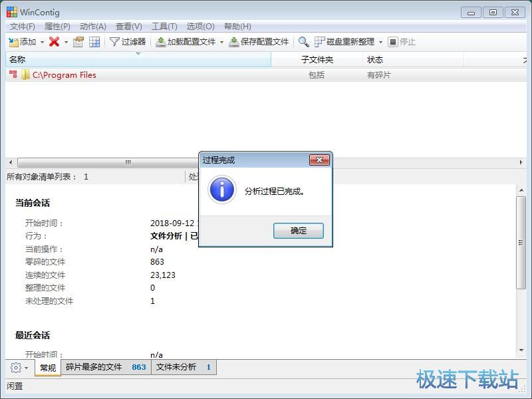Viewport: 532px width, 399px height.
Task: Click the gear settings icon at bottom
Action: 15,368
